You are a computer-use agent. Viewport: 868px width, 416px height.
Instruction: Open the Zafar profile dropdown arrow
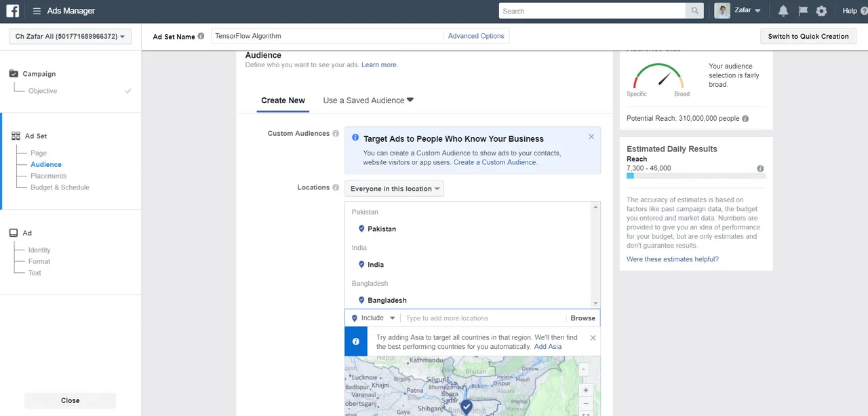click(757, 11)
